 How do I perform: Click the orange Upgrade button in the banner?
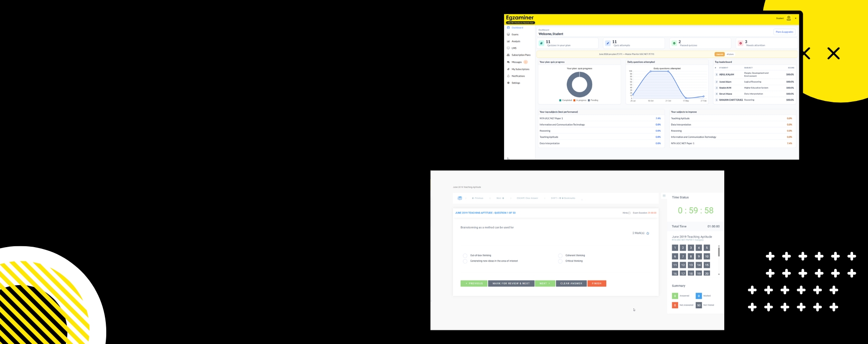click(719, 54)
